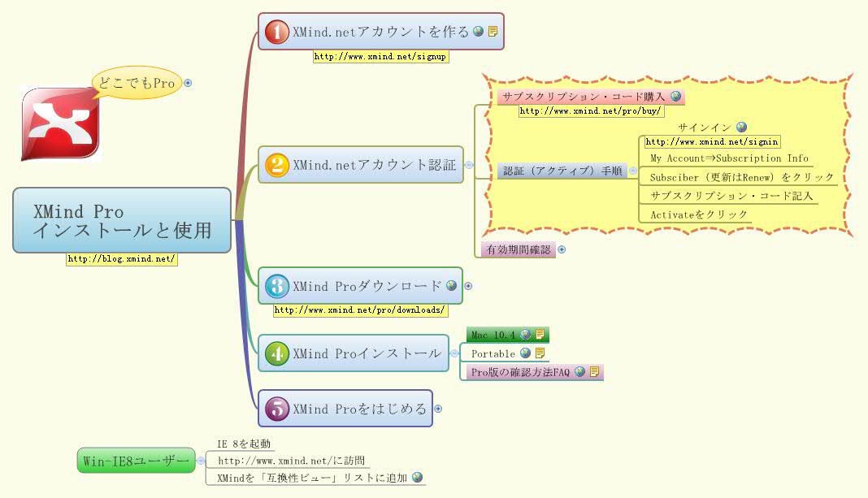
Task: Collapse the branch next to "どこでもPro" callout
Action: (188, 82)
